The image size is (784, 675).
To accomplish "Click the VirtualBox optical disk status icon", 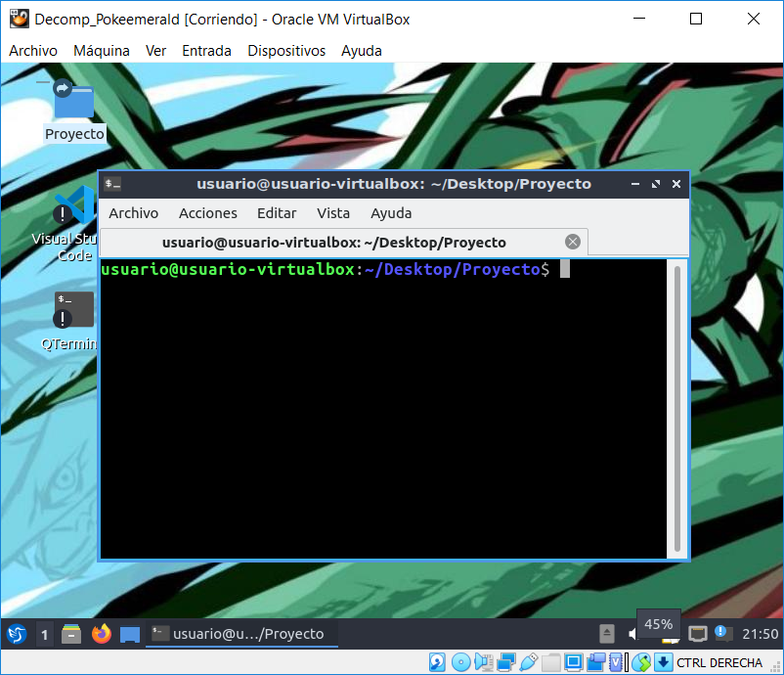I will pos(460,662).
